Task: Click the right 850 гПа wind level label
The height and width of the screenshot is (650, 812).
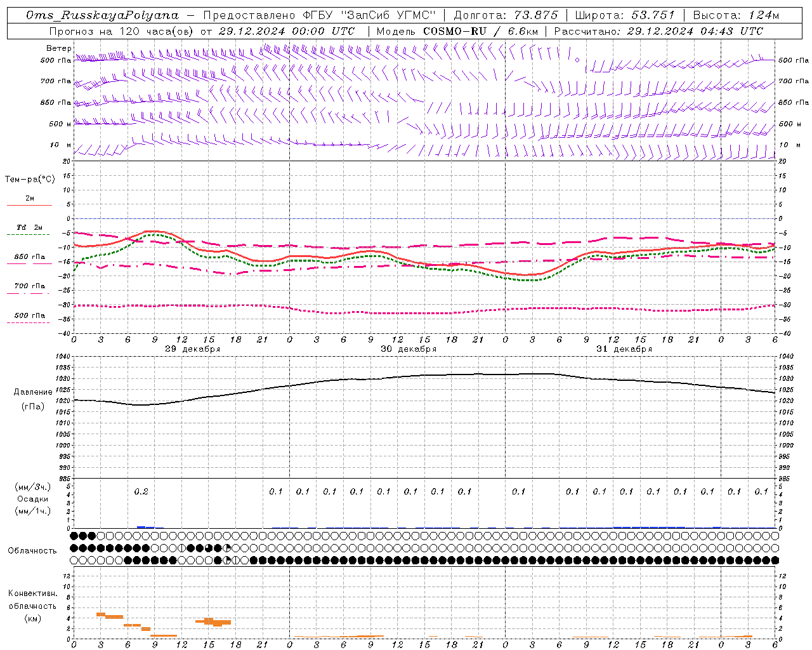Action: pos(794,102)
